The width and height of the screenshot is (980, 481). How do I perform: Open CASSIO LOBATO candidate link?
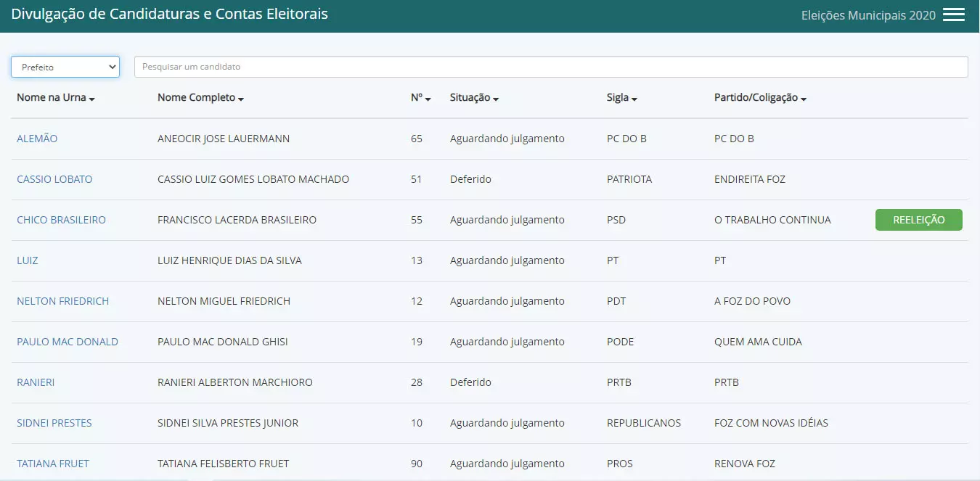pos(54,179)
